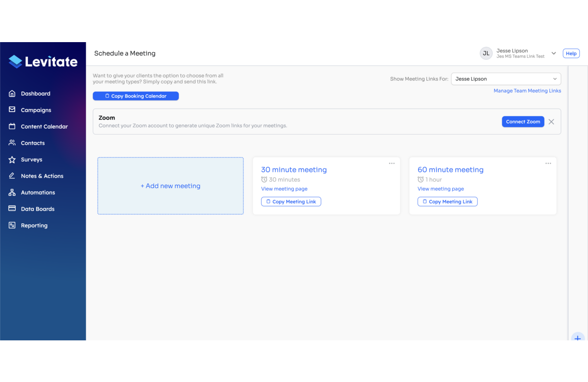588x382 pixels.
Task: Click Add new meeting tile
Action: pyautogui.click(x=171, y=186)
